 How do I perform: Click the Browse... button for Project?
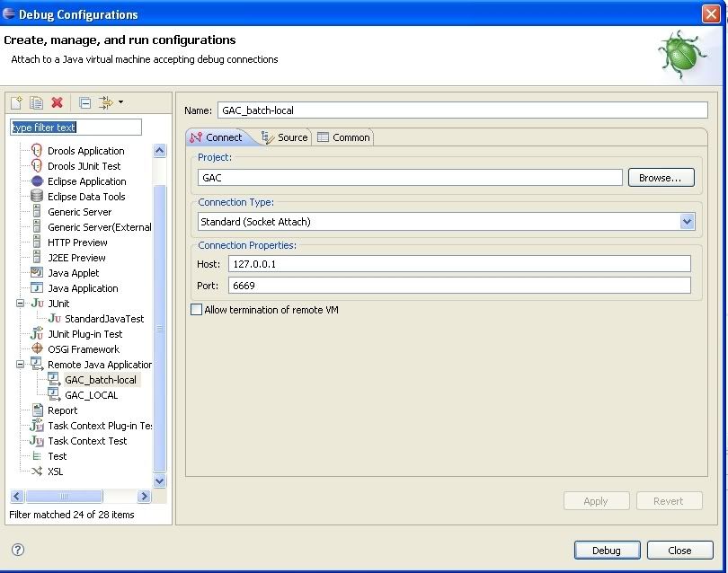coord(661,178)
